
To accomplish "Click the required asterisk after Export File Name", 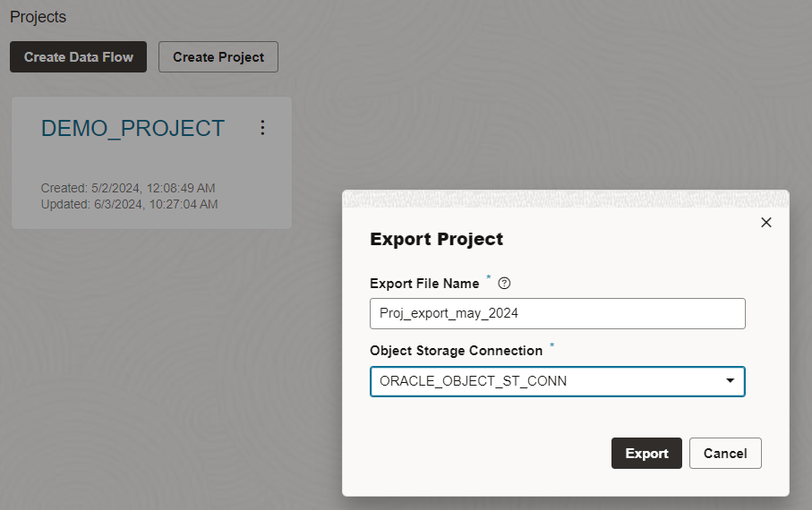I will pyautogui.click(x=489, y=278).
